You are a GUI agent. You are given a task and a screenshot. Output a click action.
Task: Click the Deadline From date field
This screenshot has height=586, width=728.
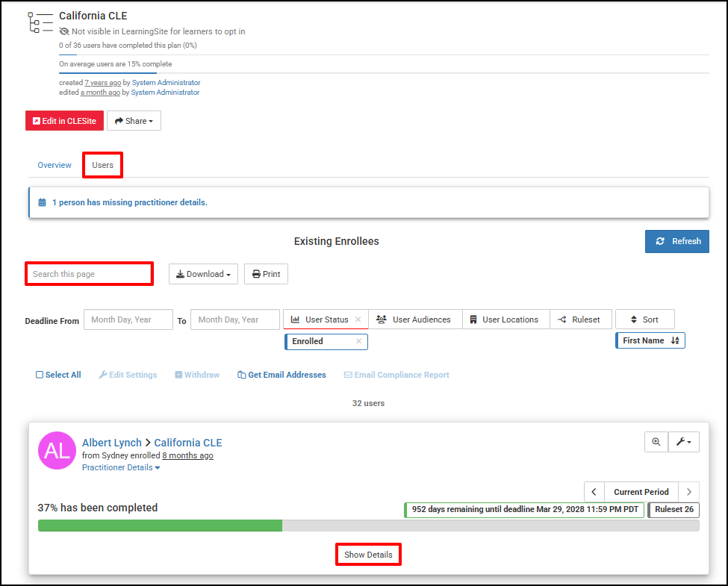(128, 320)
